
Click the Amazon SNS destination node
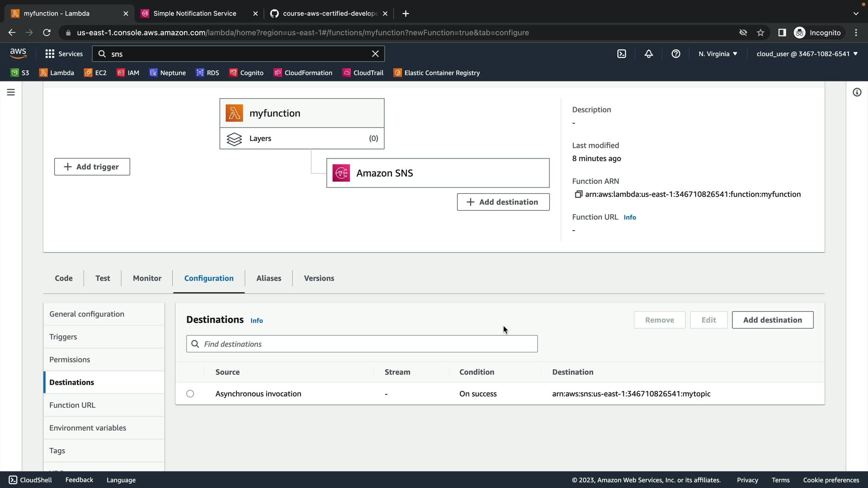pos(438,173)
